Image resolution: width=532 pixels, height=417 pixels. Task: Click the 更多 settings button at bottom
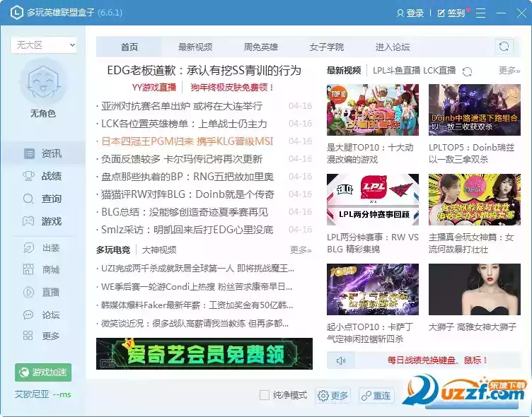[332, 395]
